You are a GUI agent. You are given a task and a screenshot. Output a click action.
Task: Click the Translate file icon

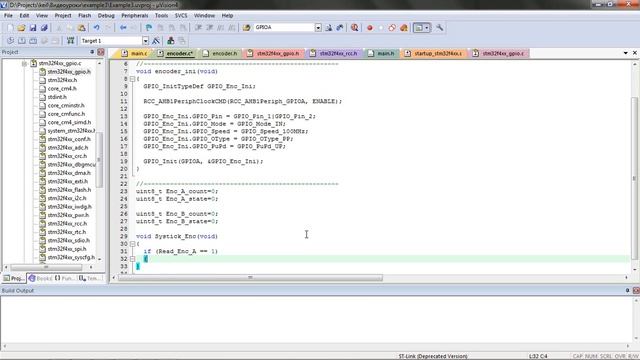click(10, 41)
